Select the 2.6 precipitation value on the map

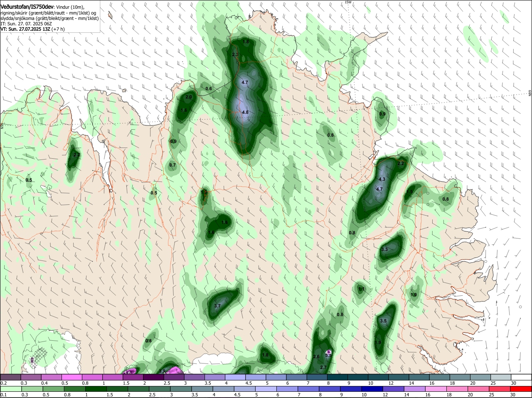316,357
